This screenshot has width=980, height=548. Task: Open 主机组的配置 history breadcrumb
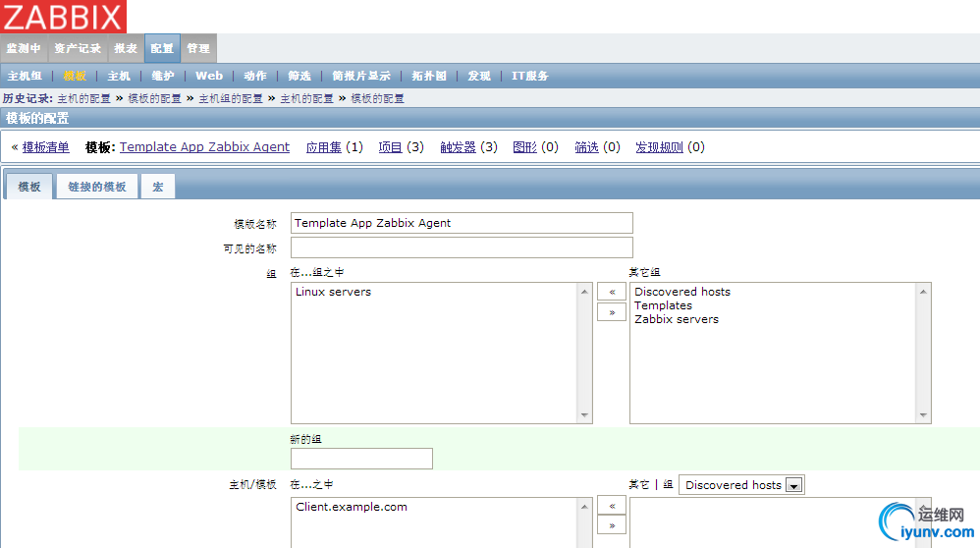pyautogui.click(x=231, y=99)
